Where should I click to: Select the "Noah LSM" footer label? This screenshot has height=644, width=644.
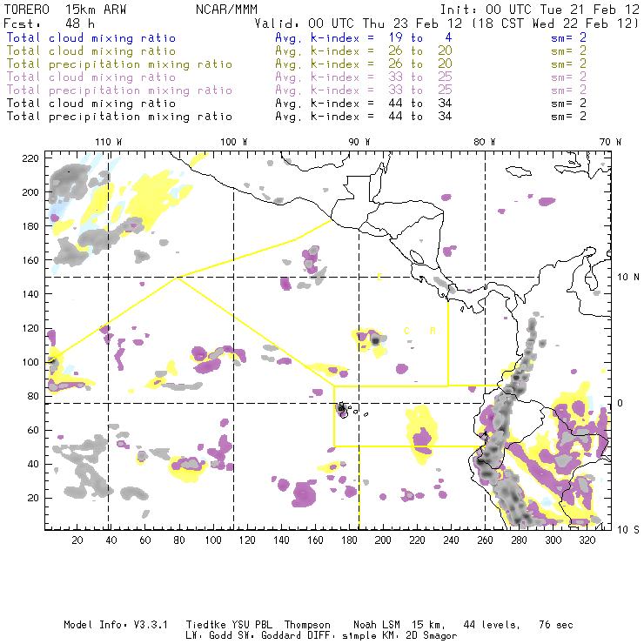(x=377, y=625)
